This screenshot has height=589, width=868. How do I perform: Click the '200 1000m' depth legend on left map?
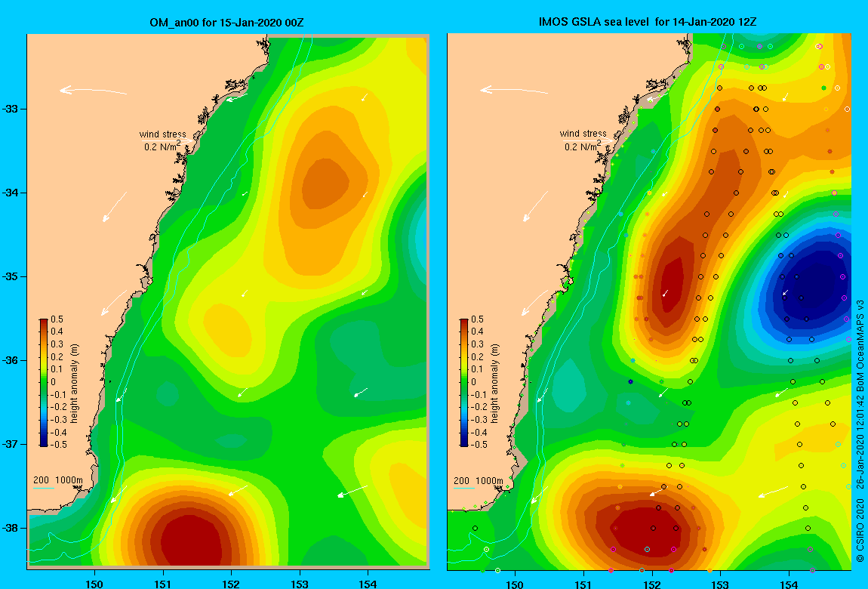click(57, 480)
